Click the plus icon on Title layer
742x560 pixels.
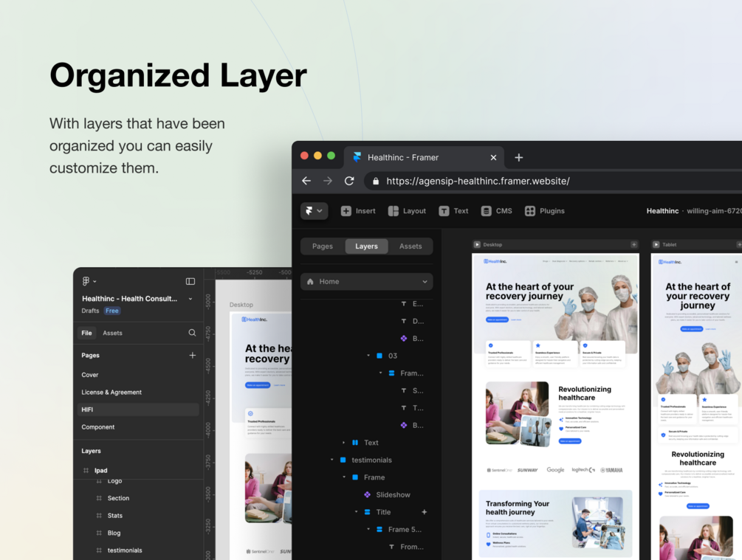click(x=425, y=512)
